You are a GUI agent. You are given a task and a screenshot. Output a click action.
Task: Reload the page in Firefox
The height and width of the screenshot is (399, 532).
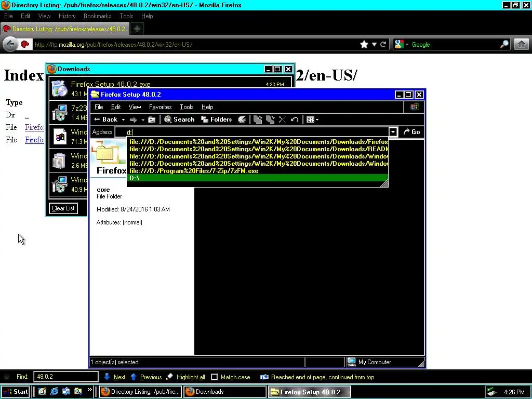tap(383, 45)
